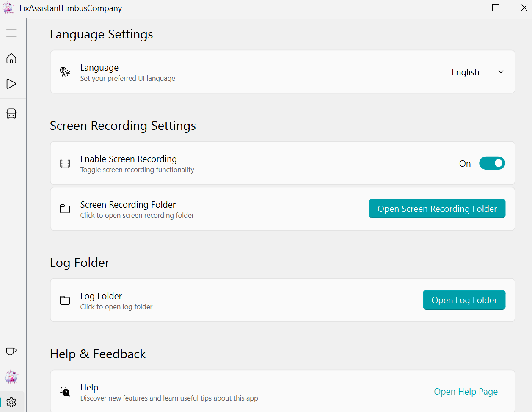
Task: Click the Log Folder row icon
Action: (x=65, y=300)
